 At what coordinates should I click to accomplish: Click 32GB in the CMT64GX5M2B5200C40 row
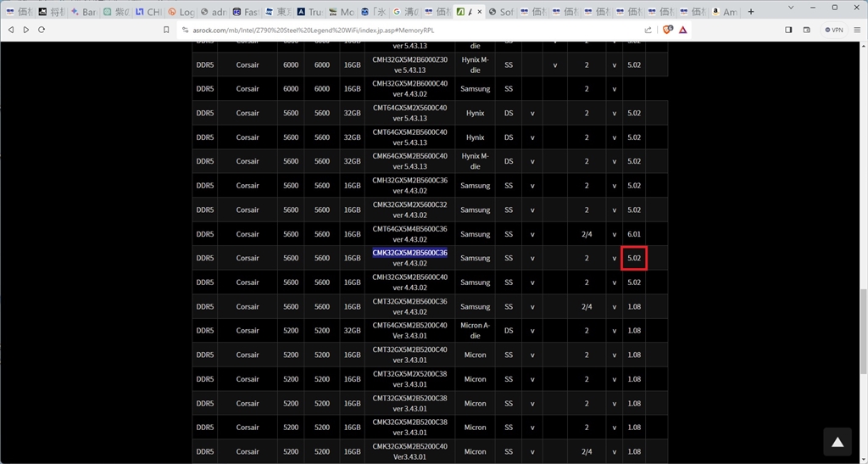point(352,331)
